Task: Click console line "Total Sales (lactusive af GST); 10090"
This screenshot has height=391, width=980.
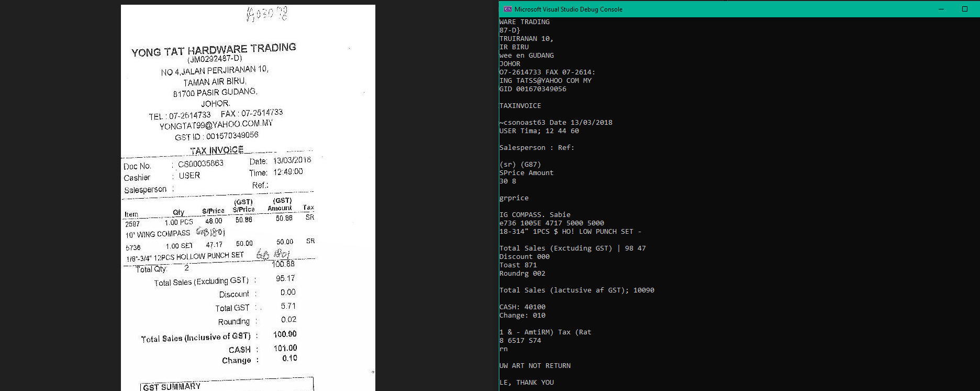Action: point(577,290)
